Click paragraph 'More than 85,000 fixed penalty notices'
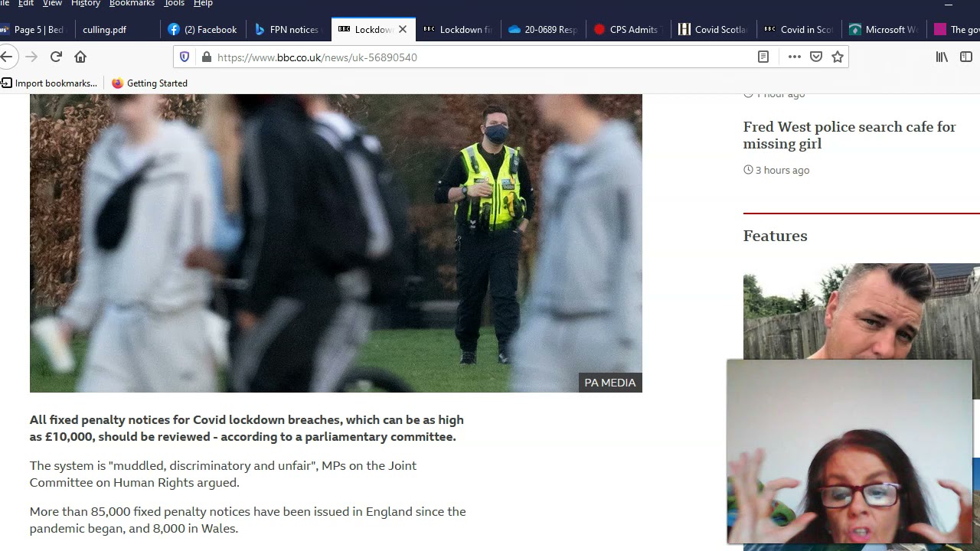980x551 pixels. click(x=247, y=520)
